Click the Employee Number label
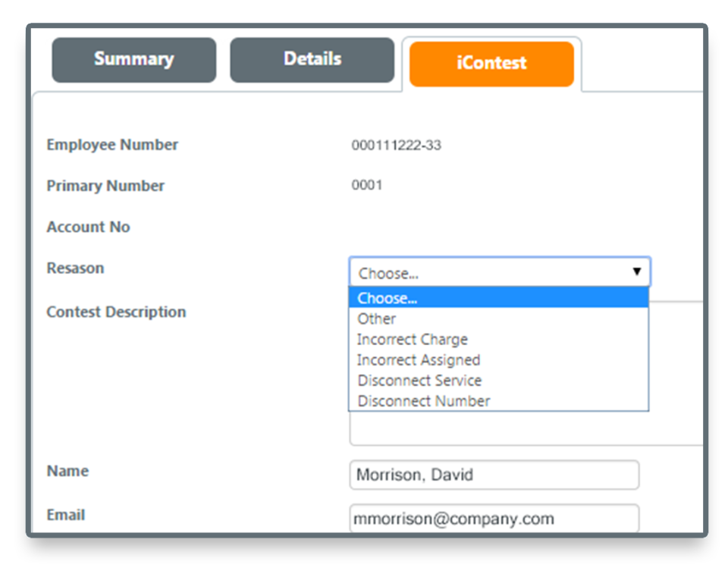Image resolution: width=728 pixels, height=577 pixels. (112, 145)
